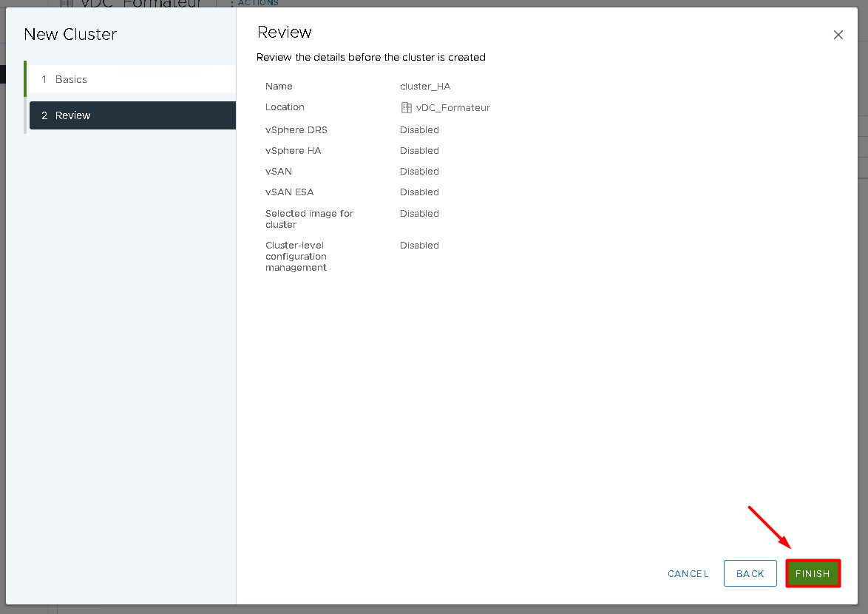The width and height of the screenshot is (868, 614).
Task: Click the vSAN ESA label
Action: [290, 192]
